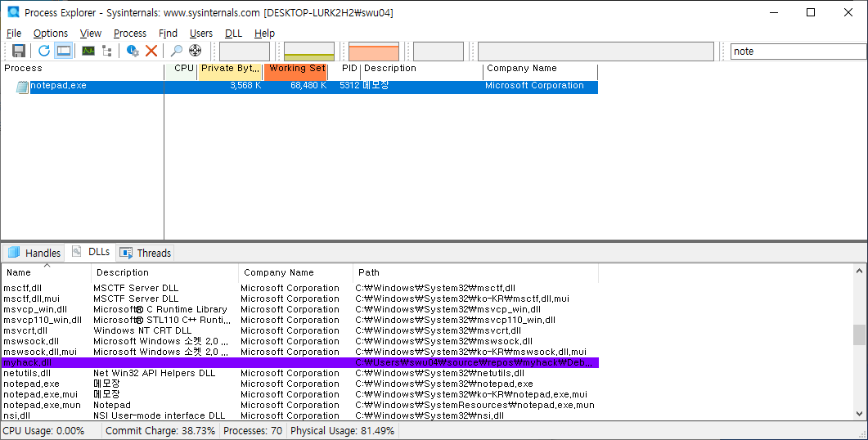Open the Process menu

pyautogui.click(x=130, y=34)
